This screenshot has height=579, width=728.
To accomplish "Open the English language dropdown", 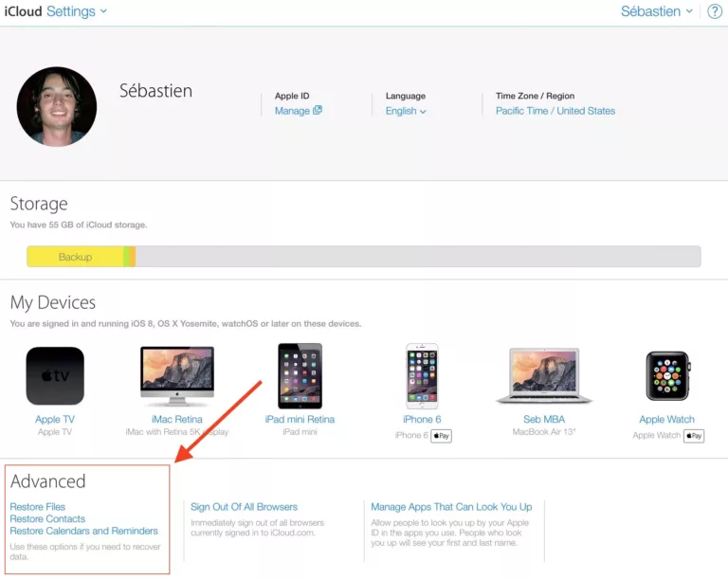I will pyautogui.click(x=406, y=111).
